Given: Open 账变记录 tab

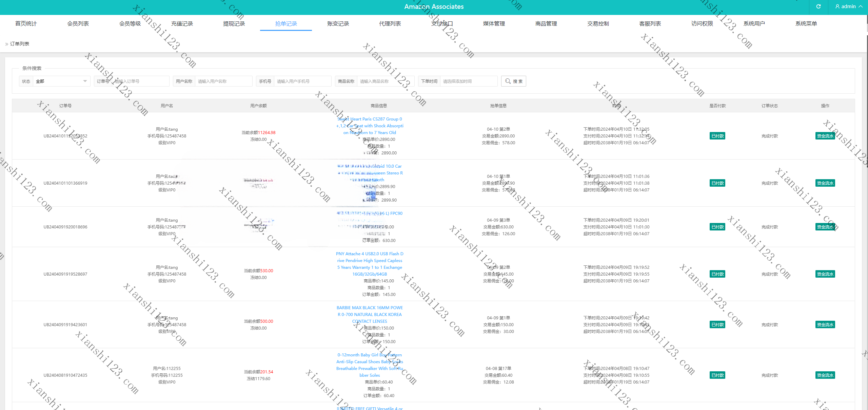Looking at the screenshot, I should (x=338, y=23).
